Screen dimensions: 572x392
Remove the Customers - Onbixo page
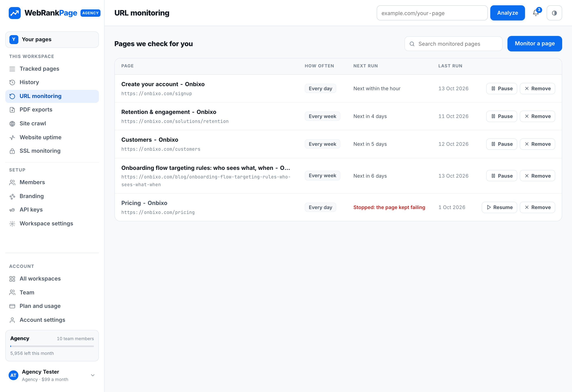[x=537, y=144]
